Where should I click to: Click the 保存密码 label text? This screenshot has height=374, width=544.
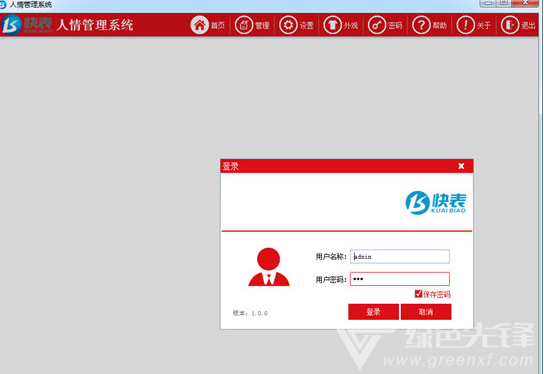(x=437, y=295)
